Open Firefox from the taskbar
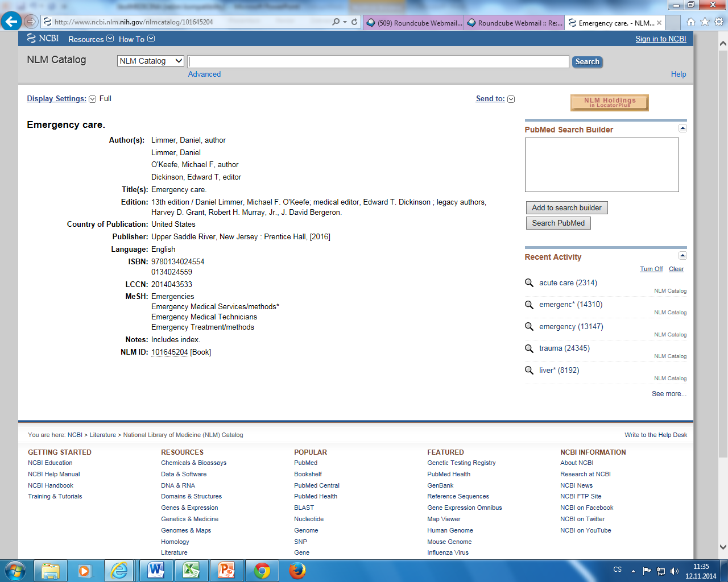Image resolution: width=728 pixels, height=582 pixels. pos(297,571)
